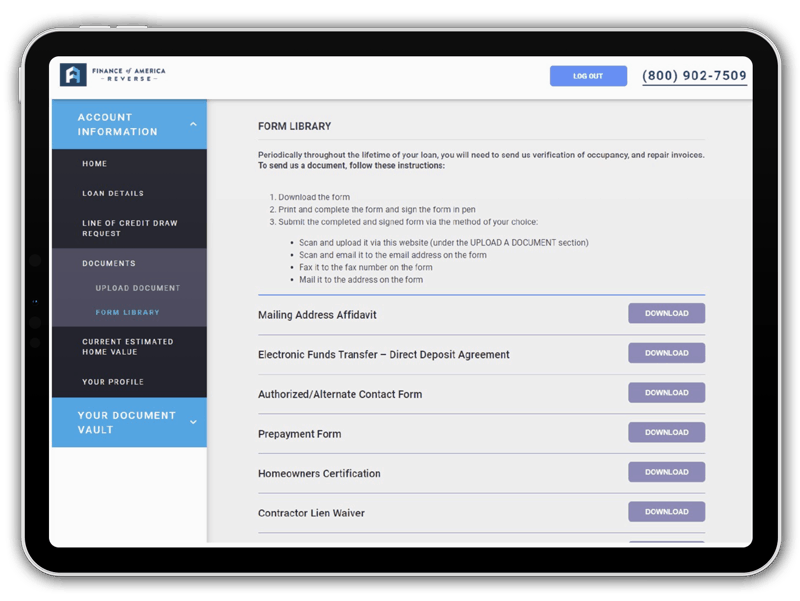The height and width of the screenshot is (601, 800).
Task: Click the Electronic Funds Transfer label text
Action: [384, 355]
